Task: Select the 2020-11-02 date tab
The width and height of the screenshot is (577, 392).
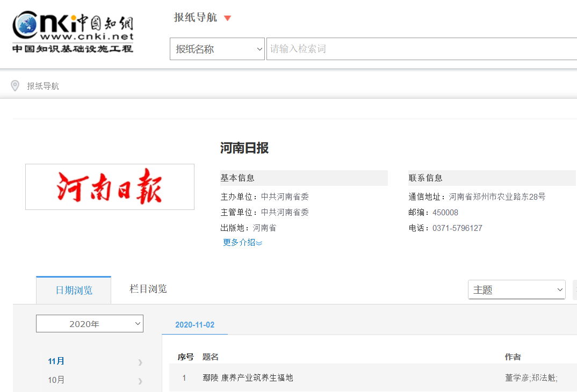Action: click(194, 325)
